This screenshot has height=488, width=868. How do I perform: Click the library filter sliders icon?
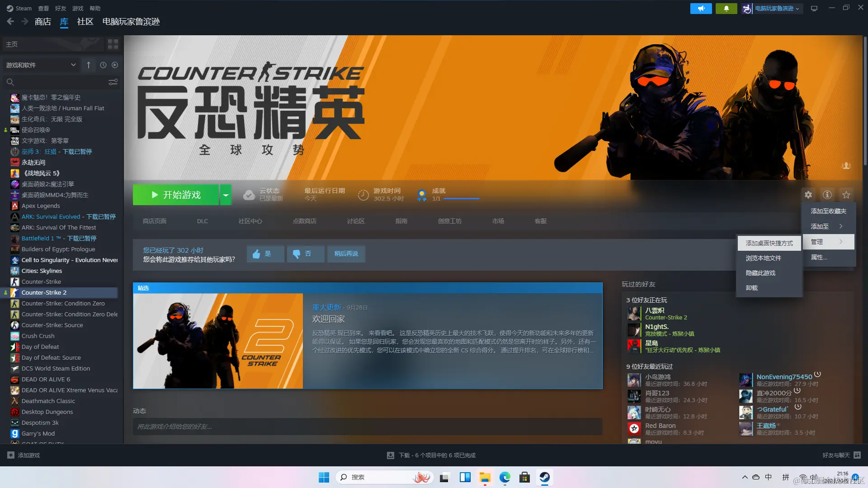click(x=113, y=82)
